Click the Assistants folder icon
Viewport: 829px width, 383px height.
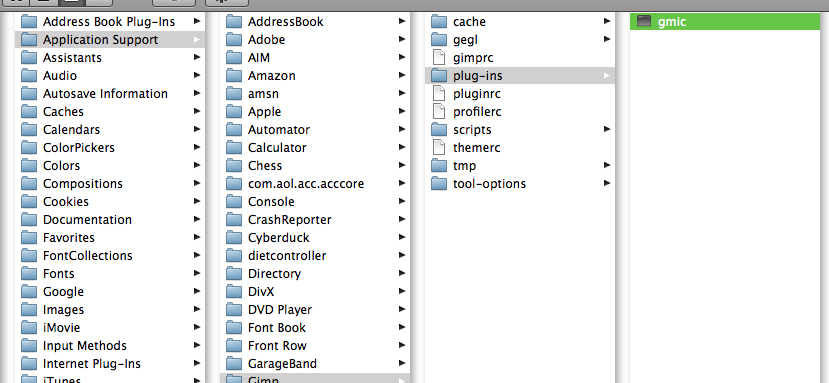click(x=29, y=58)
